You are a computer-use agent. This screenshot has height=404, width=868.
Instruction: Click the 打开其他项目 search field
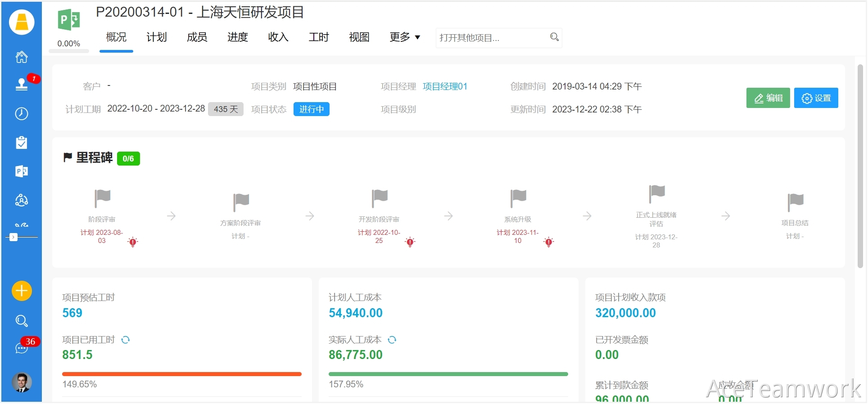click(x=493, y=38)
